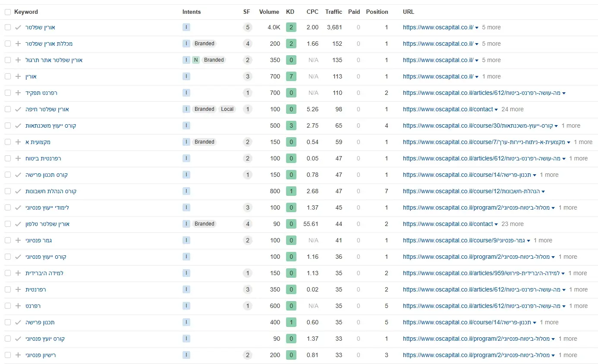
Task: Click the 55.61 CPC value
Action: click(x=311, y=224)
